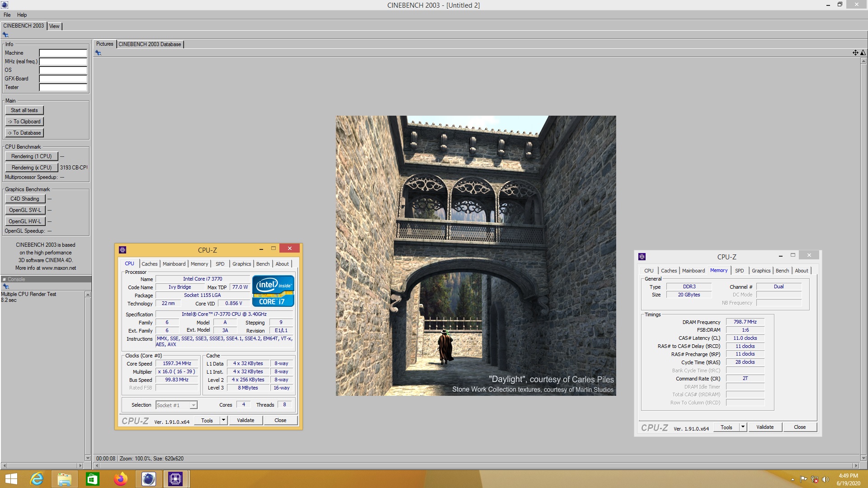Viewport: 868px width, 488px height.
Task: Open Tools dropdown arrow in left CPU-Z
Action: click(x=223, y=420)
